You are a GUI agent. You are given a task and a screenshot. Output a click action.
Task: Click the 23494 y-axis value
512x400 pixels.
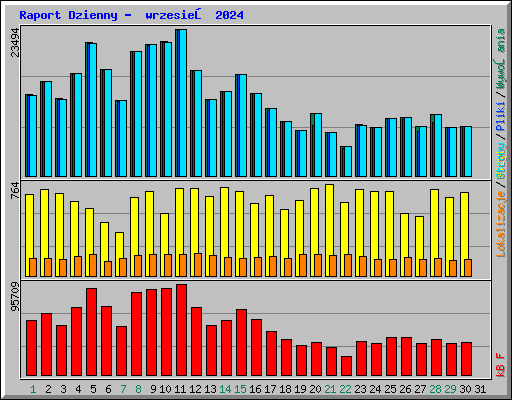pos(15,42)
